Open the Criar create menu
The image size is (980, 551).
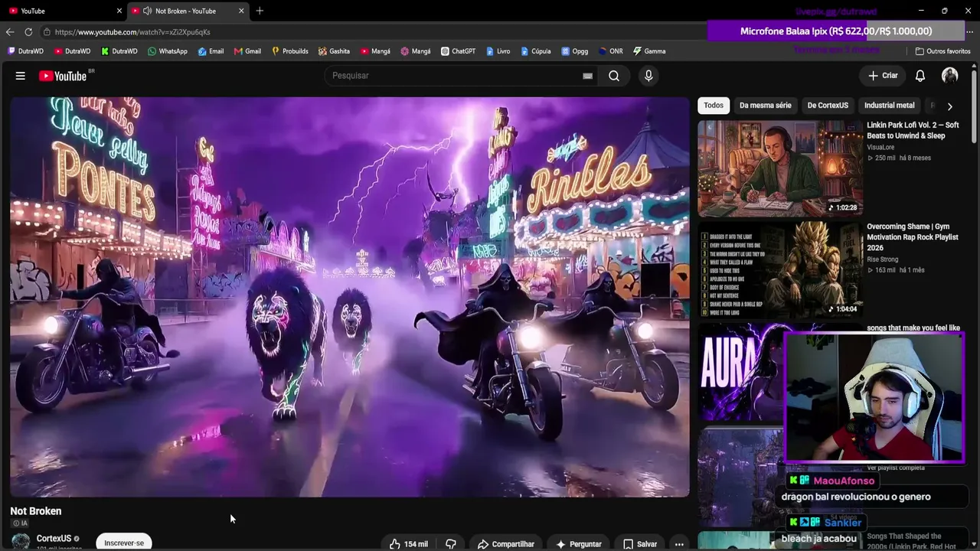[883, 76]
